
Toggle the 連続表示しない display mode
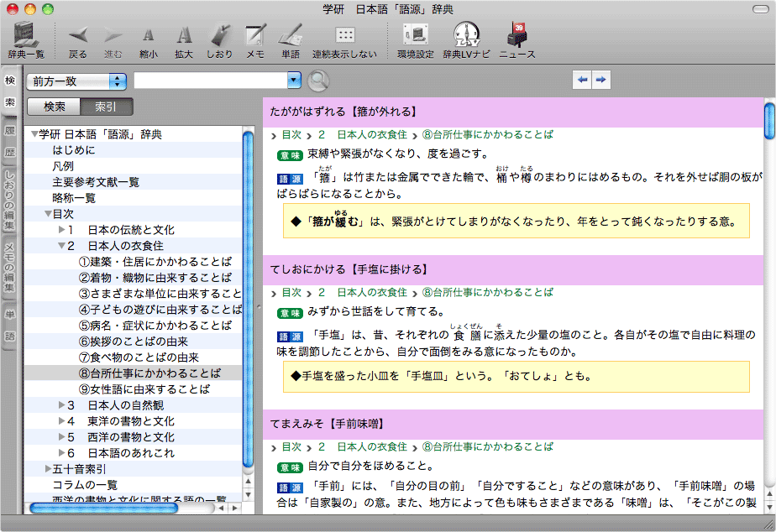click(x=344, y=41)
